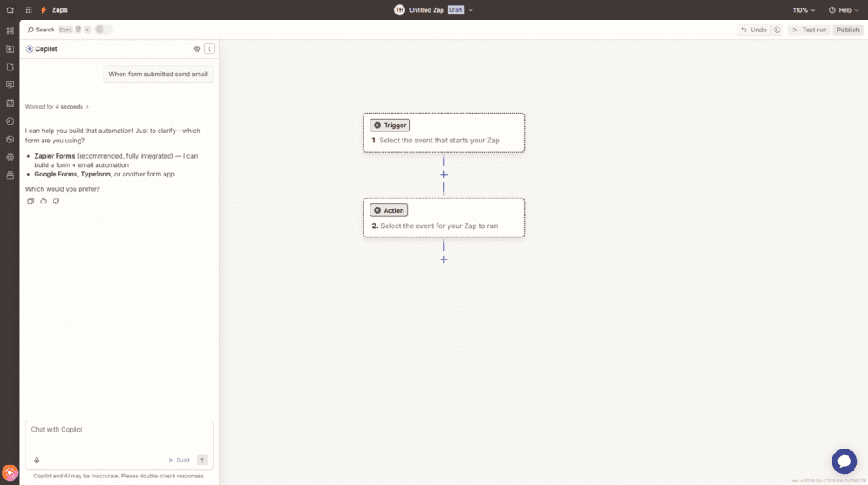Open the Help menu
The image size is (868, 485).
(x=843, y=10)
